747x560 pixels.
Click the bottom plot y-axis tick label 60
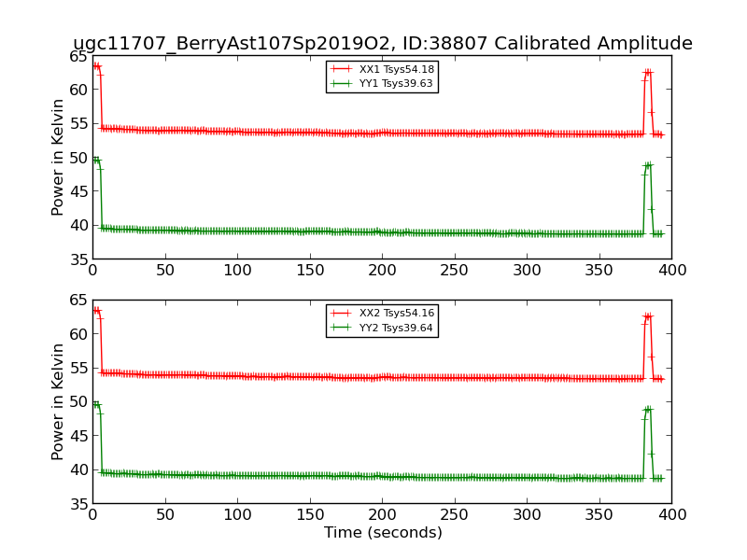(x=78, y=334)
